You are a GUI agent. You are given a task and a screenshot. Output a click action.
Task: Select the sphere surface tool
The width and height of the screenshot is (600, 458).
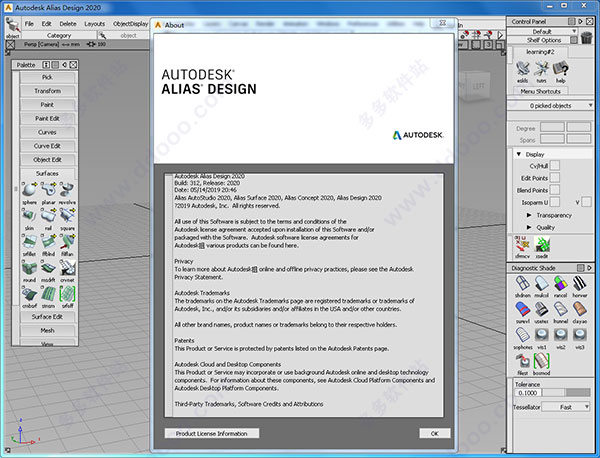29,189
